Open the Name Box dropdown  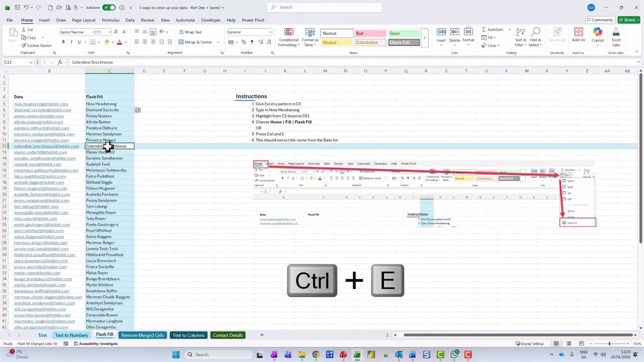coord(31,62)
